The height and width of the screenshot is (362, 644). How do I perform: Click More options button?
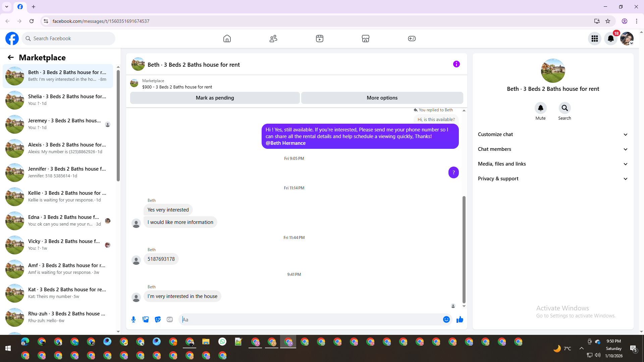382,98
